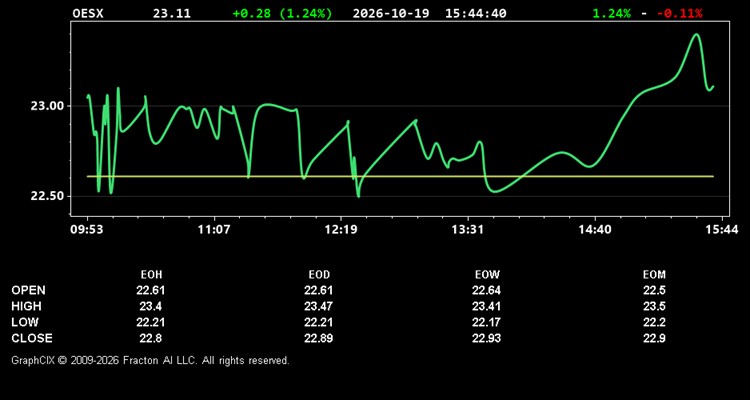Click the EOD column header
Viewport: 750px width, 400px height.
click(319, 275)
